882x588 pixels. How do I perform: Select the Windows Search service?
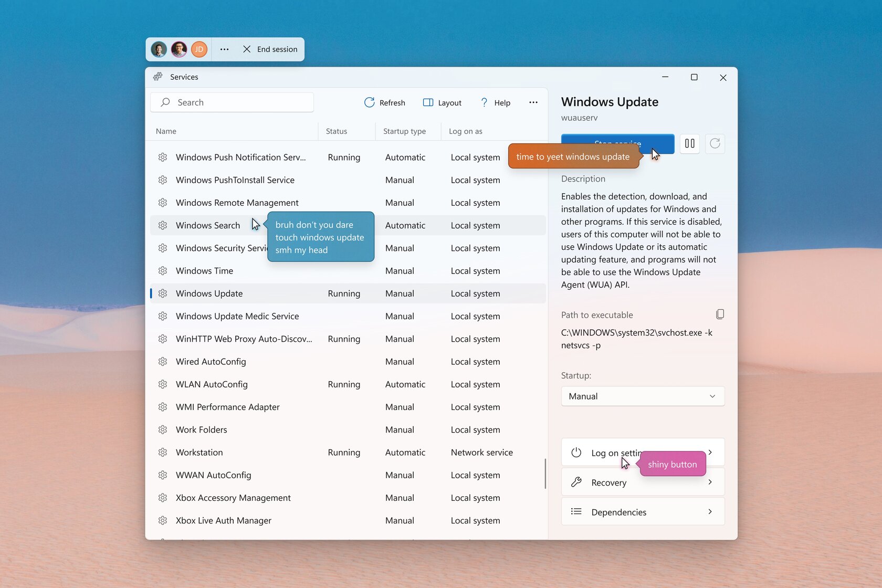[348, 225]
